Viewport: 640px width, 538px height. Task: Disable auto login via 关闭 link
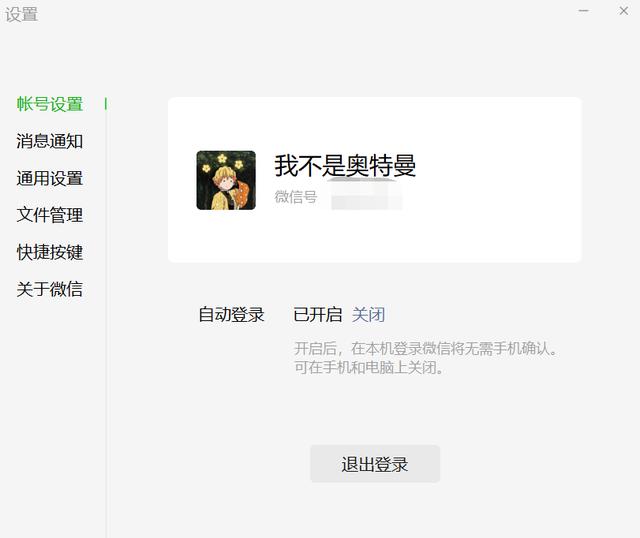pos(368,315)
